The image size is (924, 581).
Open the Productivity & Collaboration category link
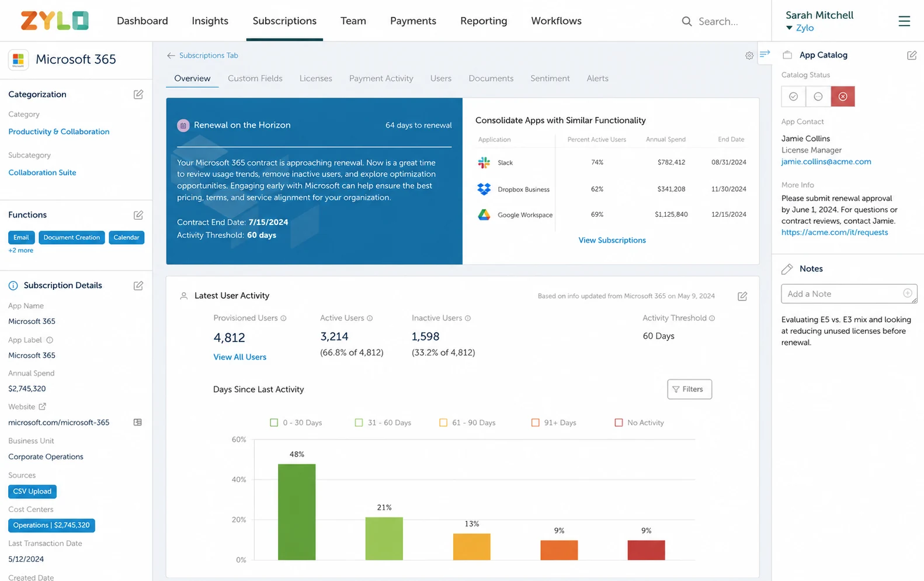pos(58,132)
